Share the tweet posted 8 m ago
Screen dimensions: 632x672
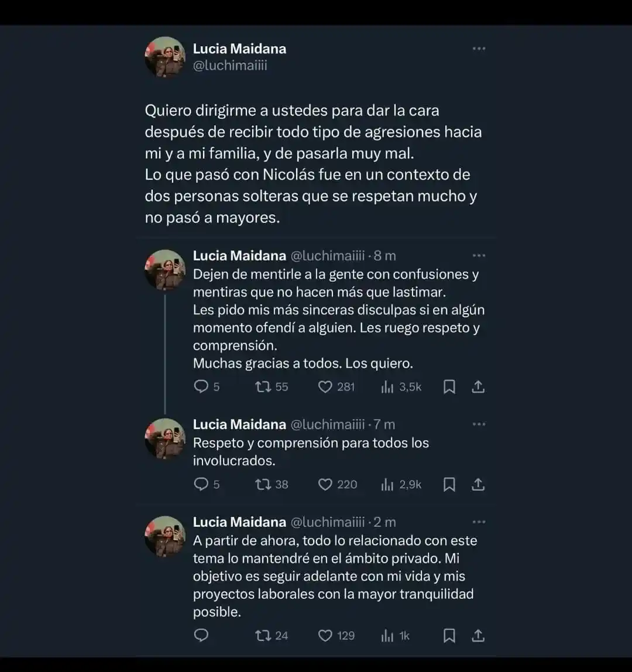point(478,387)
